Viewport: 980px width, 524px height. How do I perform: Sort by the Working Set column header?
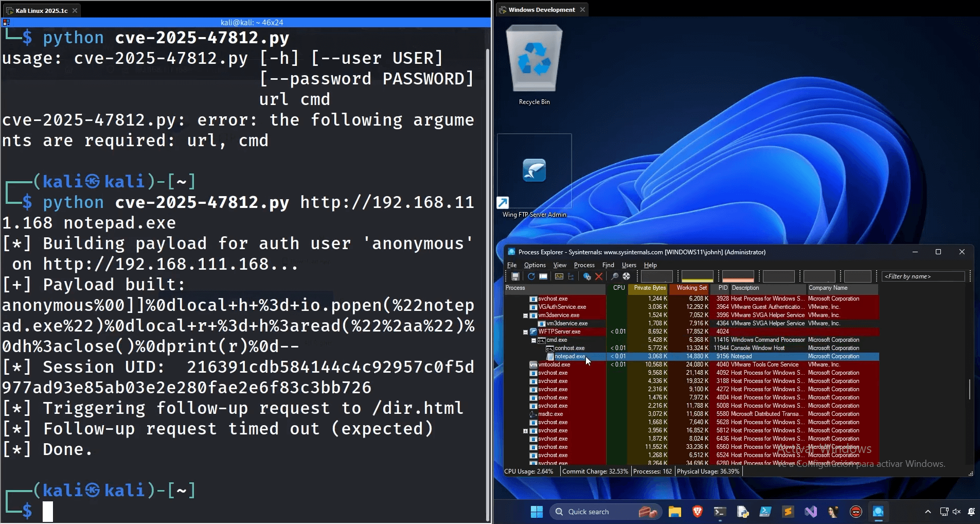point(689,288)
